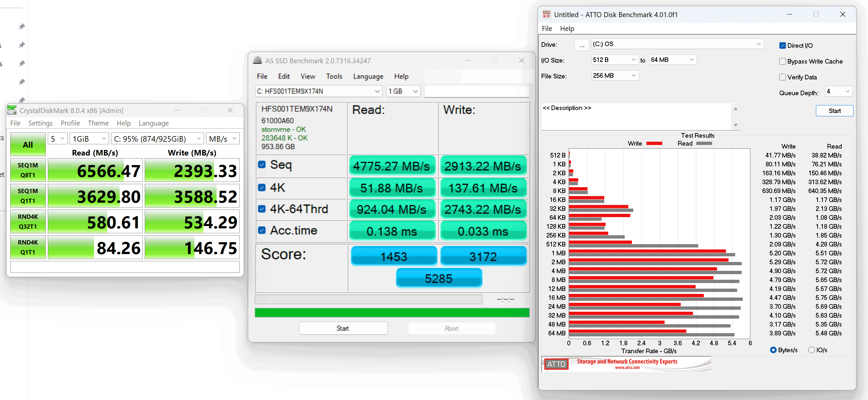Enable Bypass Write Cache option
The width and height of the screenshot is (868, 400).
782,61
